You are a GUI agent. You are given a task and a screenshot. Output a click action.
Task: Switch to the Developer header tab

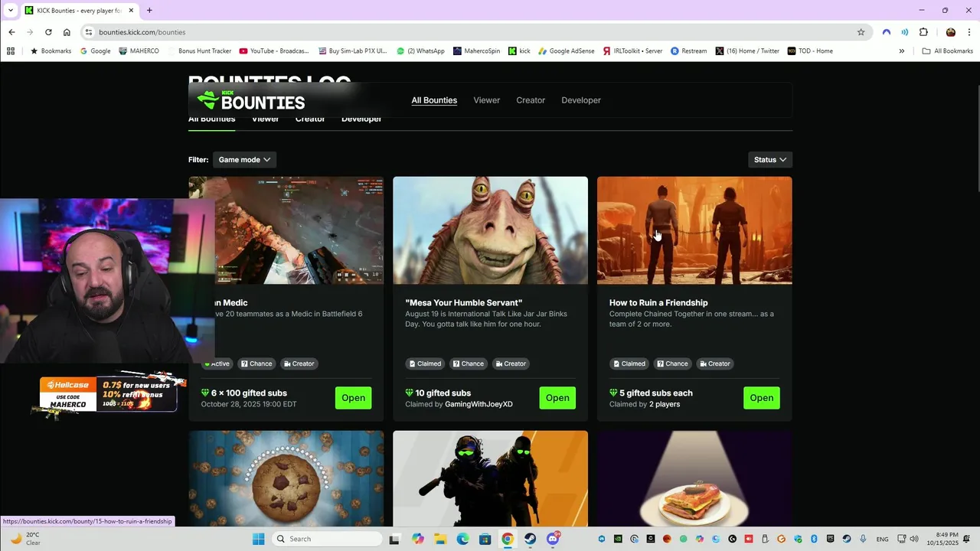point(581,100)
